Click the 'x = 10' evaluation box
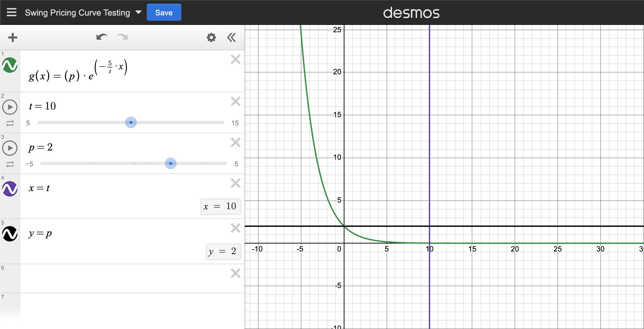The image size is (644, 329). (221, 207)
